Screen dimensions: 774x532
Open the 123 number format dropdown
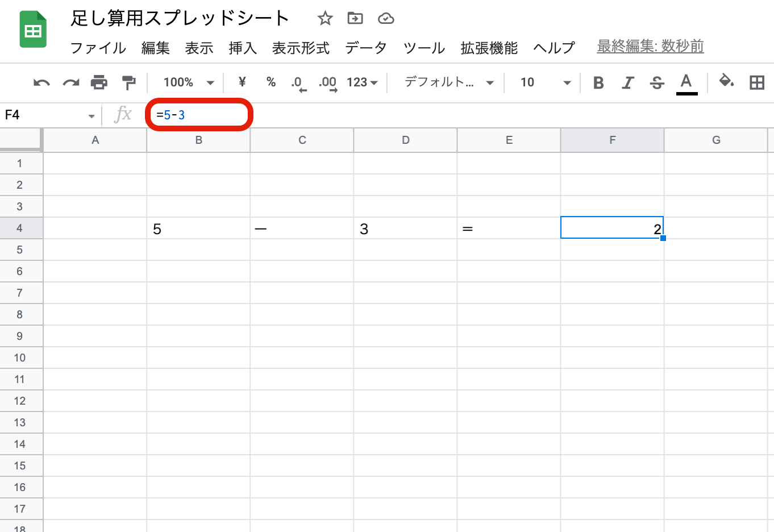(x=362, y=82)
